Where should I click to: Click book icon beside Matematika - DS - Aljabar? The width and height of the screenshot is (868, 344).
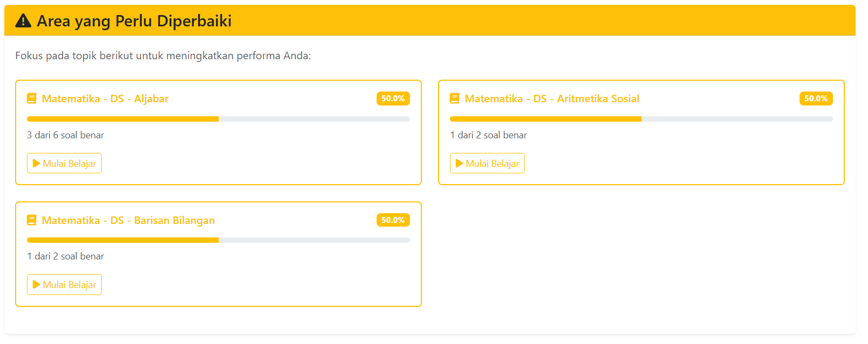[x=32, y=99]
